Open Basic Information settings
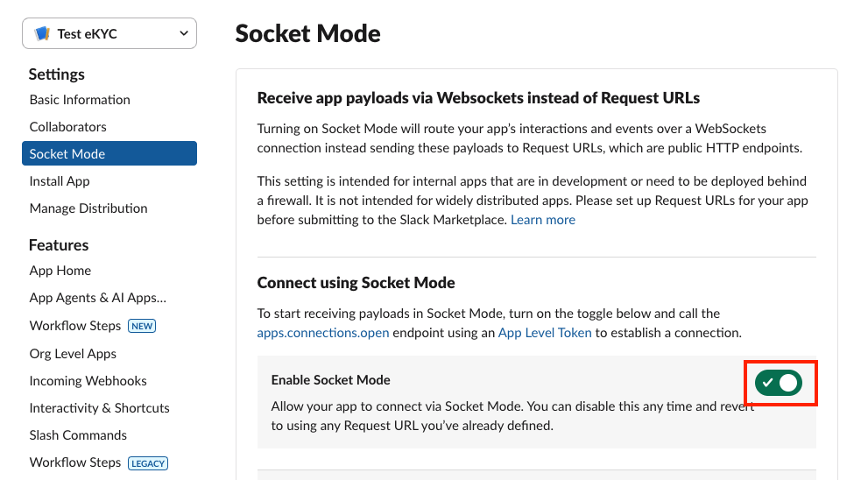This screenshot has width=868, height=480. tap(80, 100)
